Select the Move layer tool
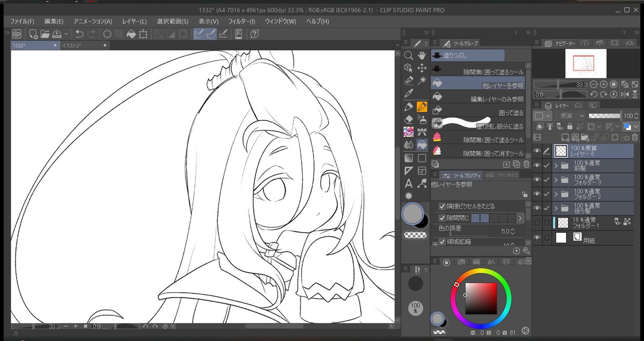Viewport: 644px width, 341px height. point(422,68)
